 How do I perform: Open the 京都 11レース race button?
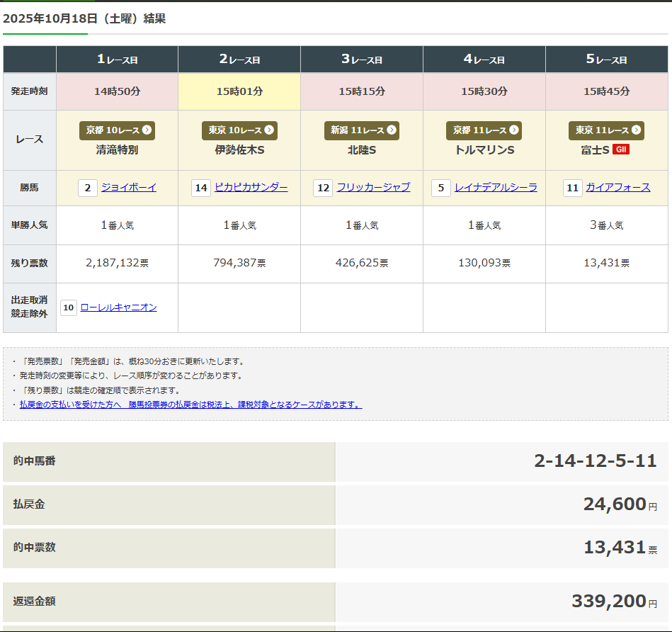tap(484, 130)
